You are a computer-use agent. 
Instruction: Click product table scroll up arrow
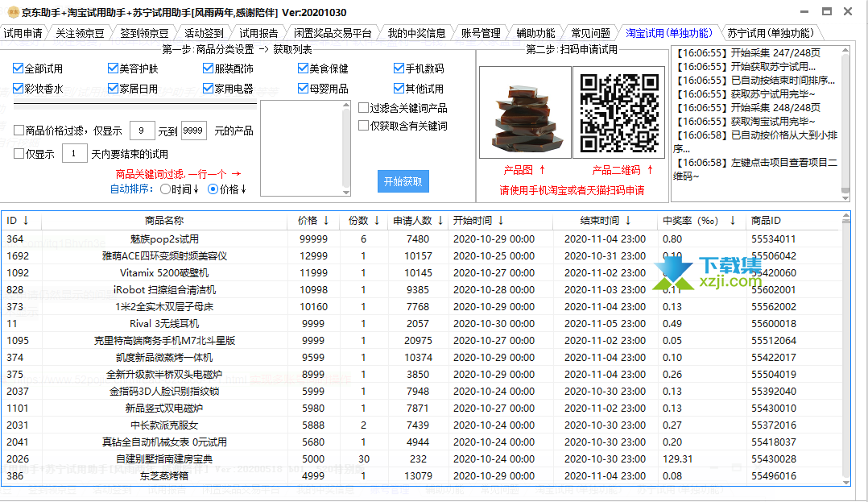(x=845, y=216)
